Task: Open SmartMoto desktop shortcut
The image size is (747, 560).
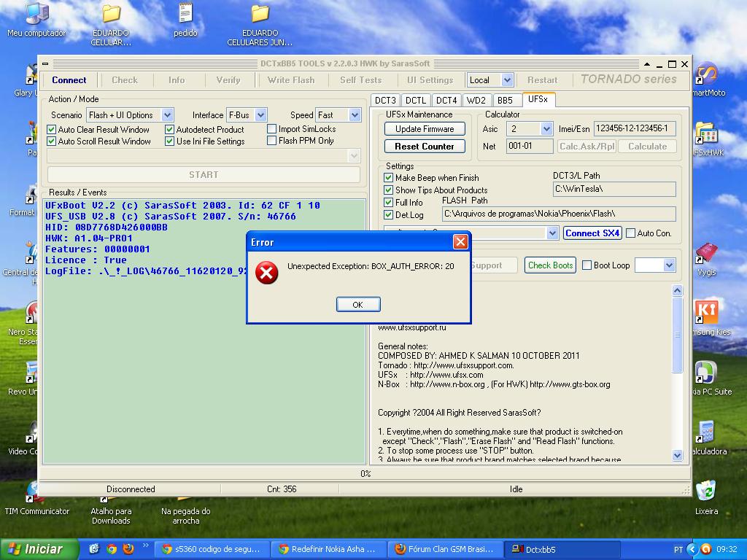Action: point(708,79)
